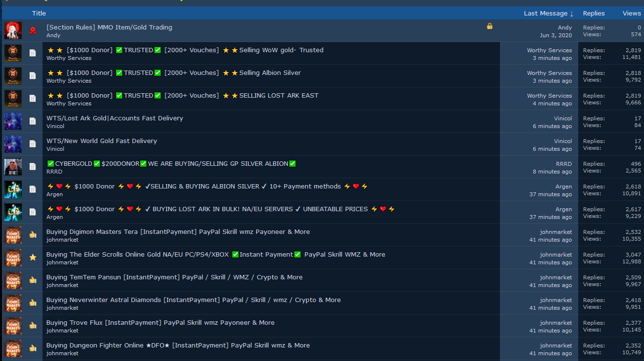This screenshot has height=361, width=644.
Task: Click document icon beside WTS/New World Gold thread
Action: click(x=33, y=144)
